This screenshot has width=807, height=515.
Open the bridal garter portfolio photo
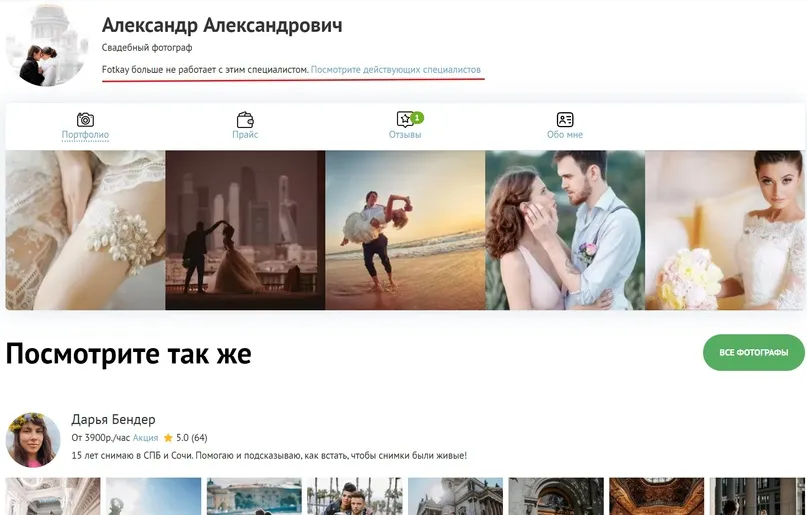click(x=85, y=230)
